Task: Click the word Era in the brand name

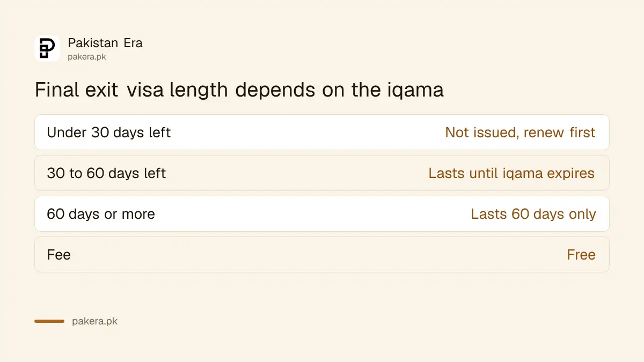Action: pos(133,43)
